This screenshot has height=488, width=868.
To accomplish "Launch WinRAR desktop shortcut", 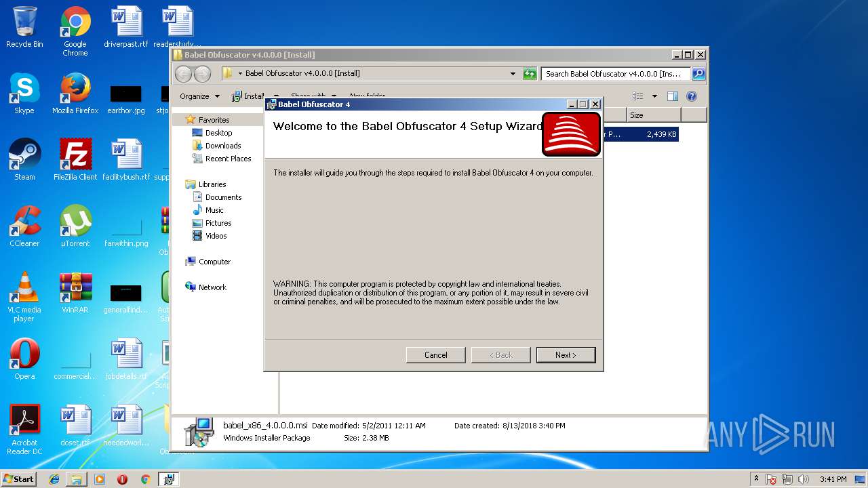I will 75,293.
